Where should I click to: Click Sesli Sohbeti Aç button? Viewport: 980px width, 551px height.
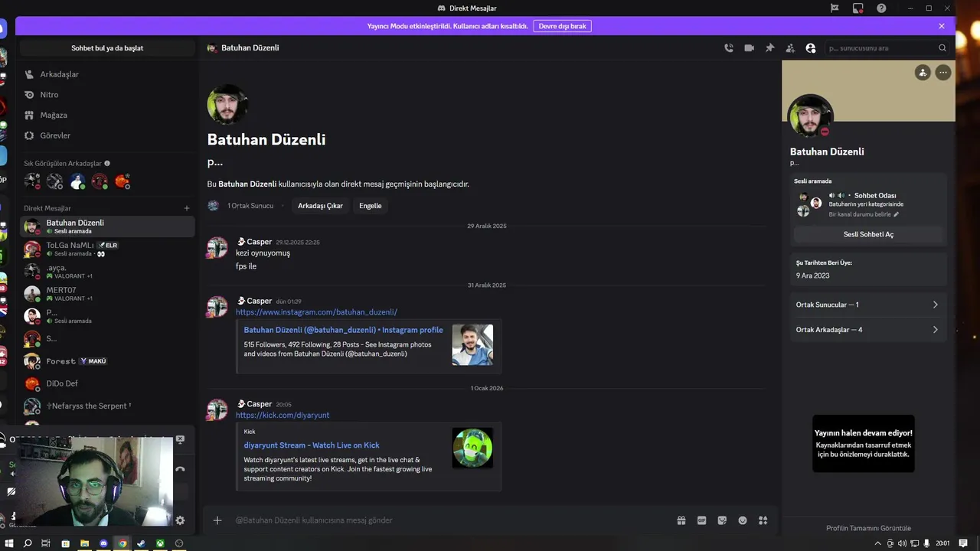868,234
